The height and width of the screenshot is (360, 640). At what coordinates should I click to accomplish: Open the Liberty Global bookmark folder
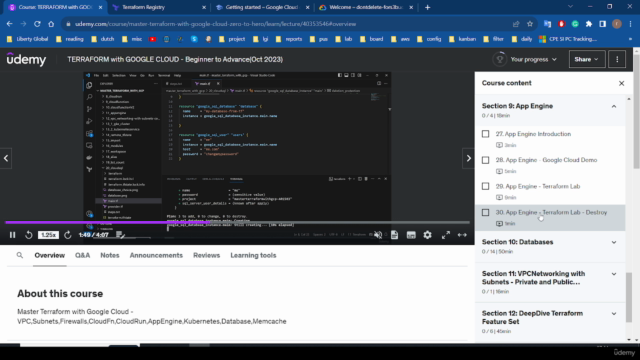point(27,39)
